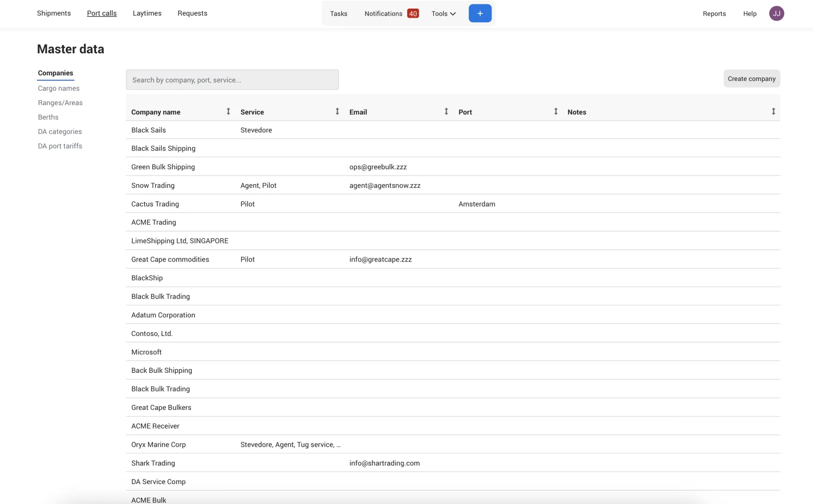
Task: Sort table using Email column arrows
Action: click(x=446, y=112)
